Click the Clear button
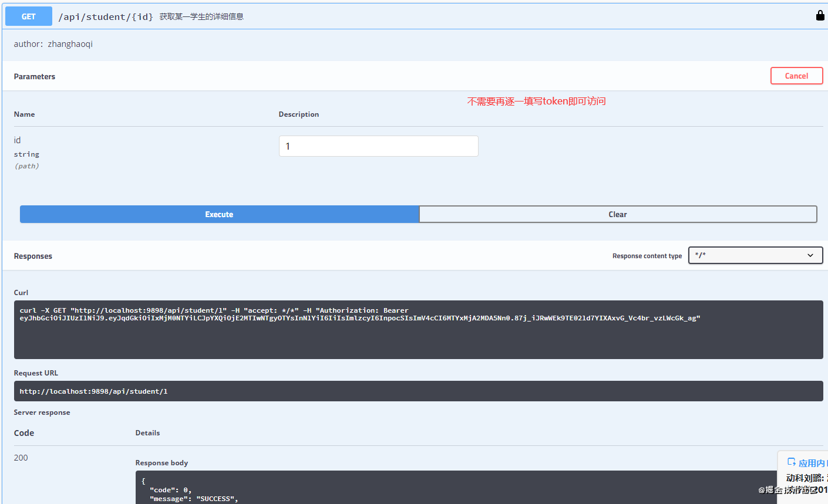Screen dimensions: 828x504 618,214
